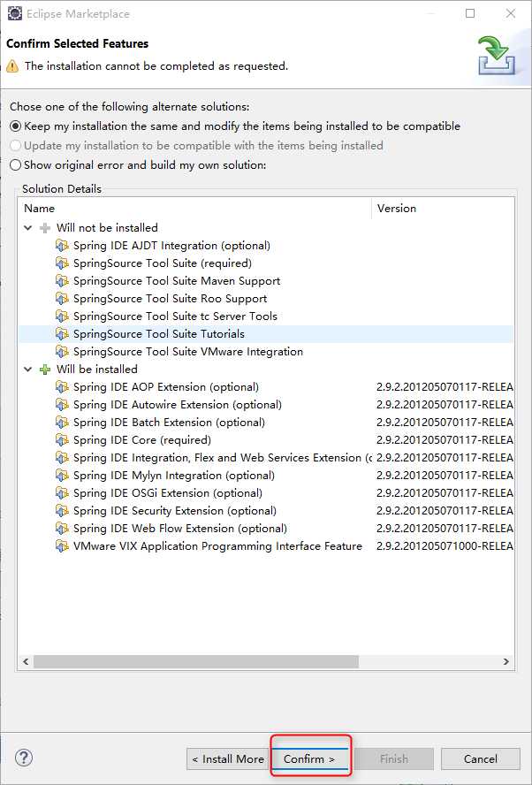Collapse the Will not be installed group
The width and height of the screenshot is (532, 785).
28,228
